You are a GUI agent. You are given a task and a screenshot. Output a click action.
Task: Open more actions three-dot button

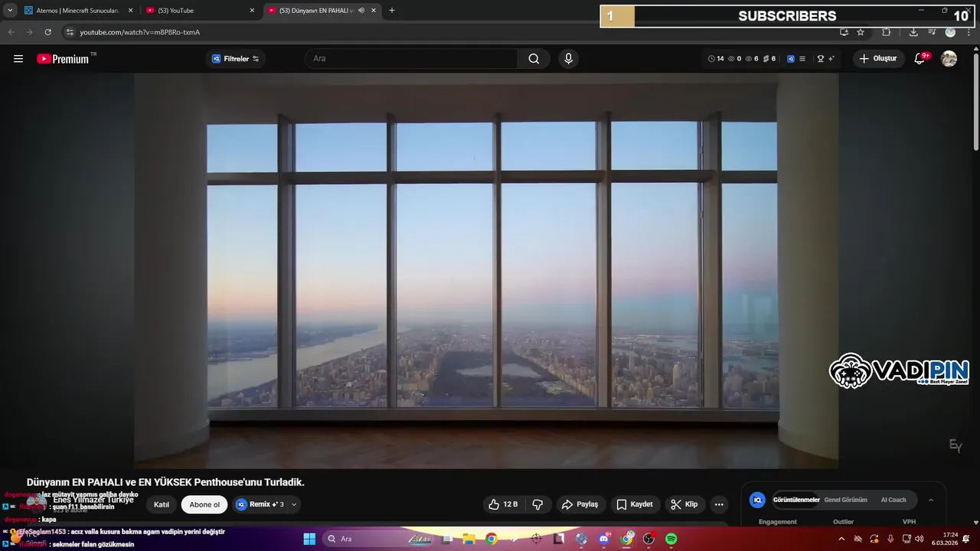pyautogui.click(x=719, y=504)
